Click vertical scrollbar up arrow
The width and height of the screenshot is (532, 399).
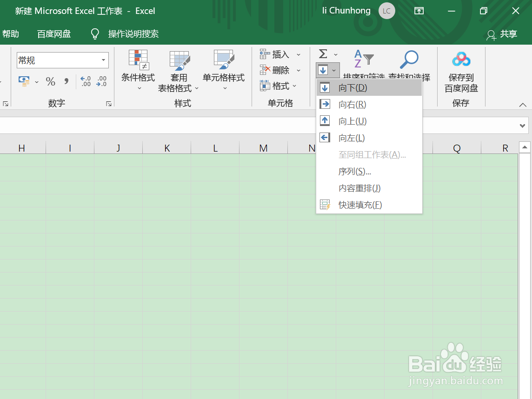tap(525, 147)
